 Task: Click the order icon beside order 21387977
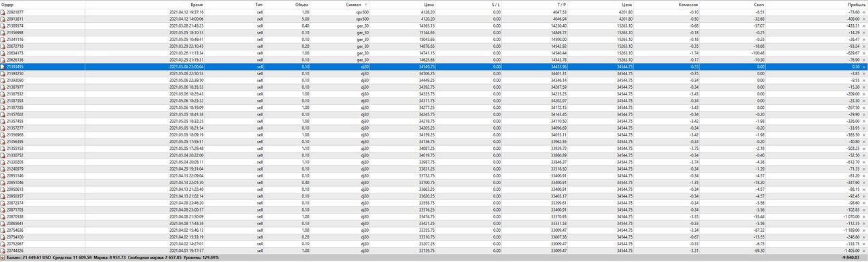pyautogui.click(x=3, y=87)
